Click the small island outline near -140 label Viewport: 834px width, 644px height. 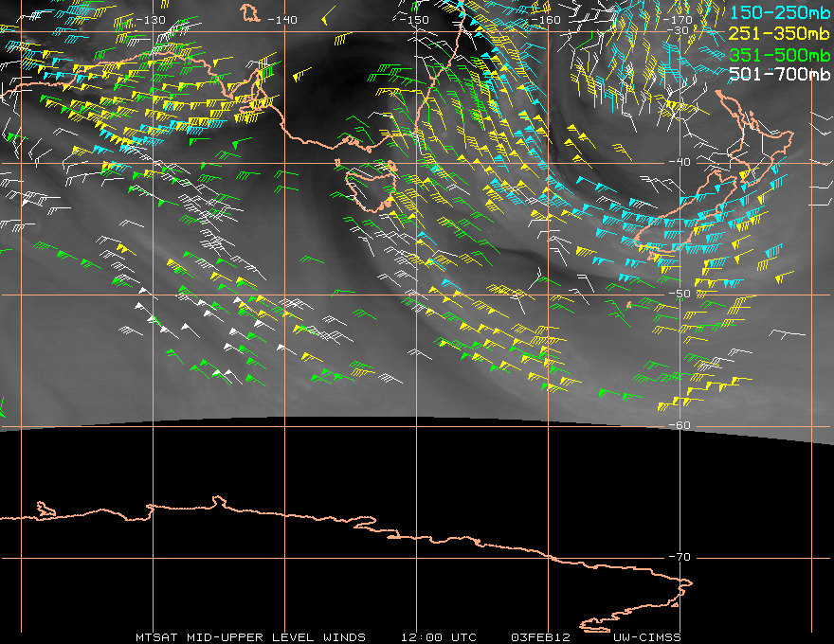tap(250, 12)
